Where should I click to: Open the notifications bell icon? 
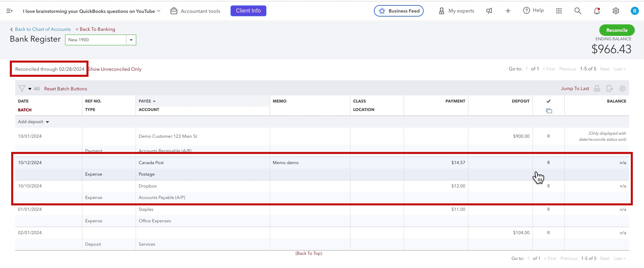click(597, 11)
